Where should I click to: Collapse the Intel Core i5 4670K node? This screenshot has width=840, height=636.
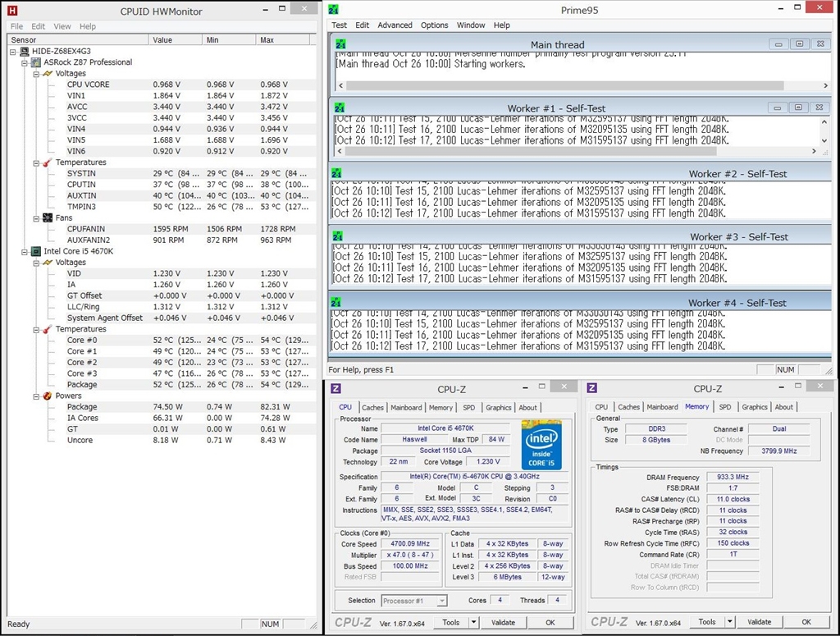pos(25,251)
